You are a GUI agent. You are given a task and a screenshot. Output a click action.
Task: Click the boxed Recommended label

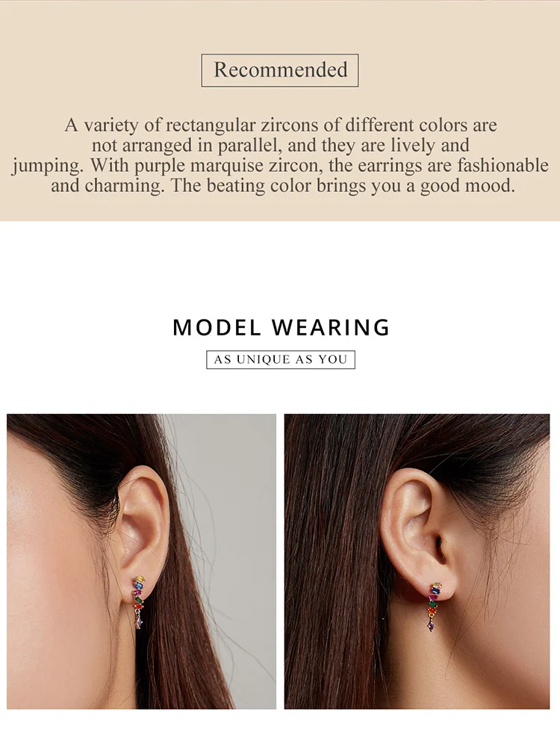[x=280, y=70]
